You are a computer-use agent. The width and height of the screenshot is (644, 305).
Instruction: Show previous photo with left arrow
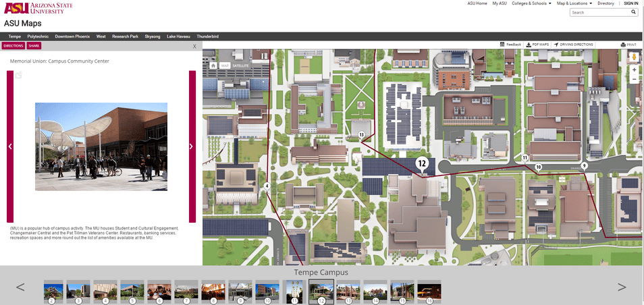click(10, 146)
